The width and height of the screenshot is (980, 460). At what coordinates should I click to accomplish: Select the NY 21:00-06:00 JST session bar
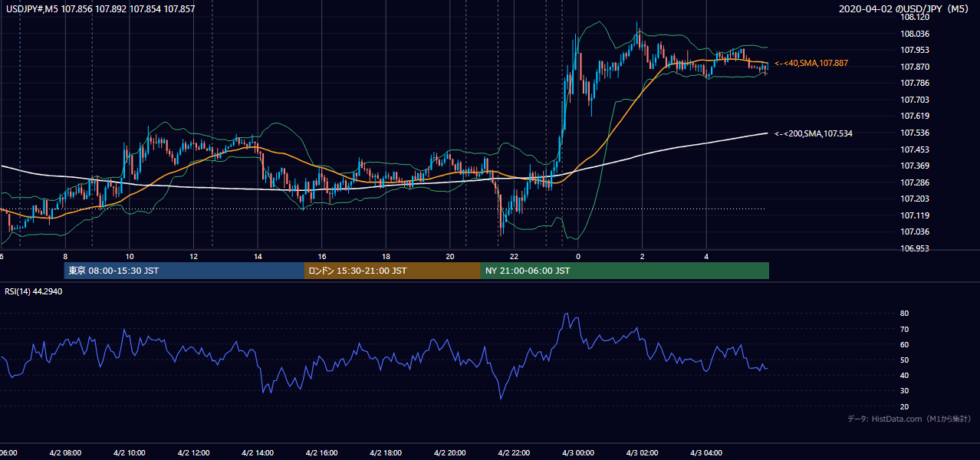click(x=625, y=271)
